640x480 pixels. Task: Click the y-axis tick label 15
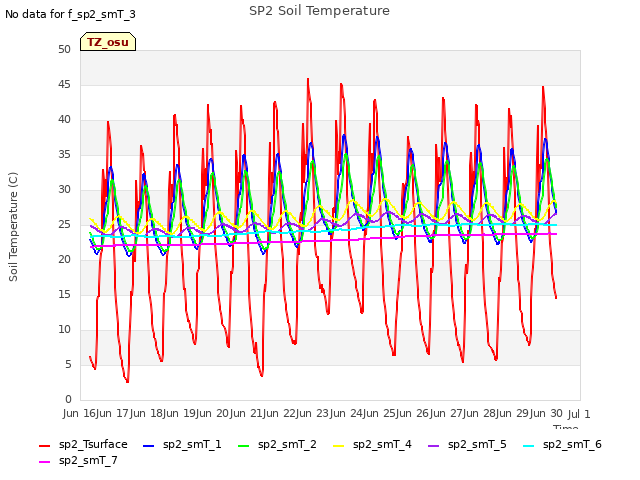[x=64, y=294]
